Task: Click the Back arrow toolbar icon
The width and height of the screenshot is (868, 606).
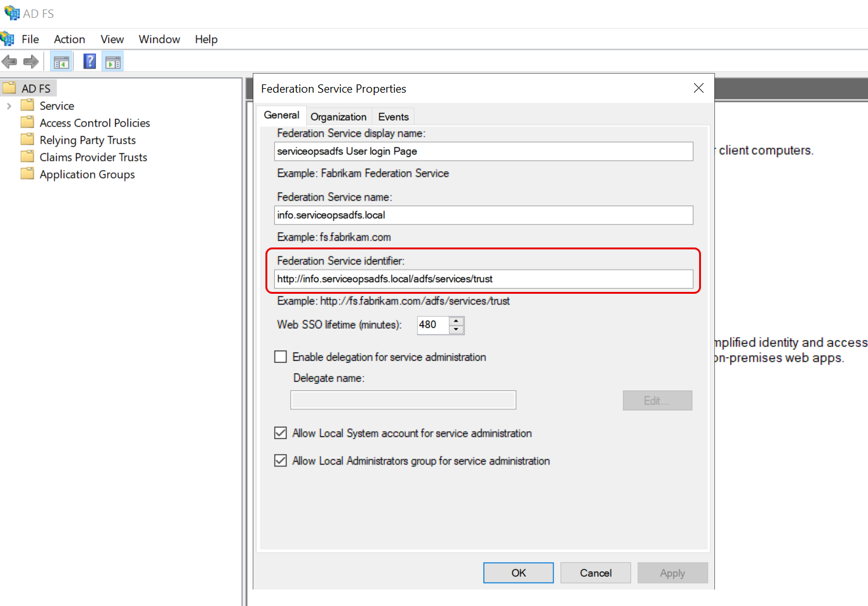Action: point(10,62)
